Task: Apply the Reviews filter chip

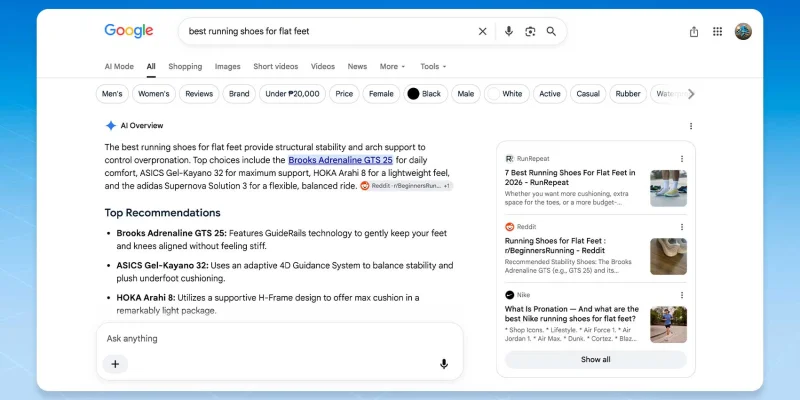Action: pyautogui.click(x=199, y=94)
